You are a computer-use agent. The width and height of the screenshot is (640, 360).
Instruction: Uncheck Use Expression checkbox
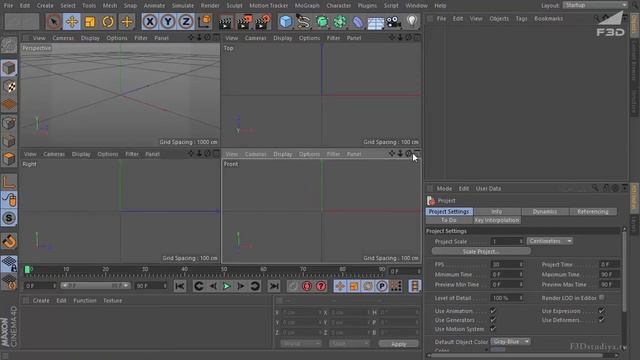coord(602,311)
